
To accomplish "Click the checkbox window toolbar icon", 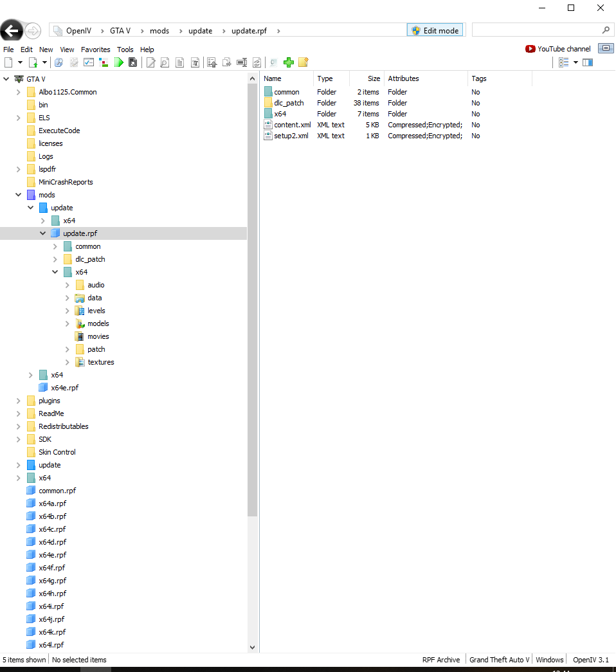I will (x=89, y=62).
